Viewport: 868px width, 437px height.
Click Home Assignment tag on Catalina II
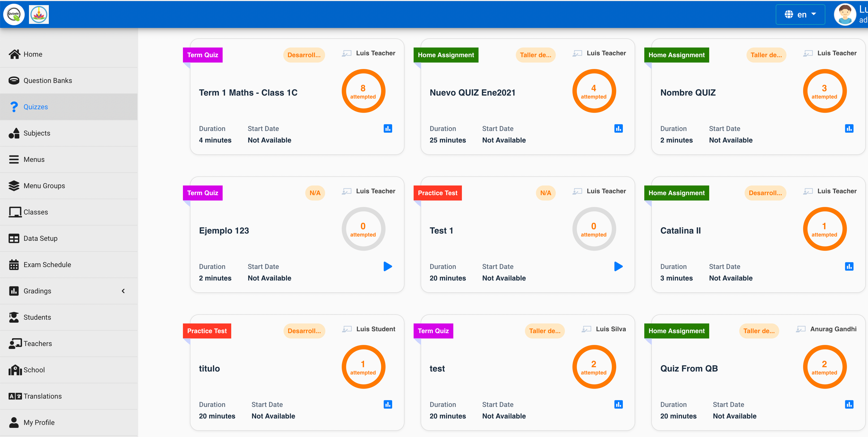click(x=676, y=193)
